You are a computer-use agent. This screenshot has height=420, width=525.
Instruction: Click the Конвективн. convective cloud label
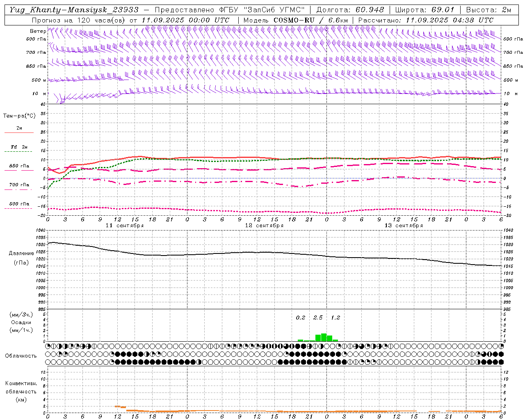click(21, 383)
